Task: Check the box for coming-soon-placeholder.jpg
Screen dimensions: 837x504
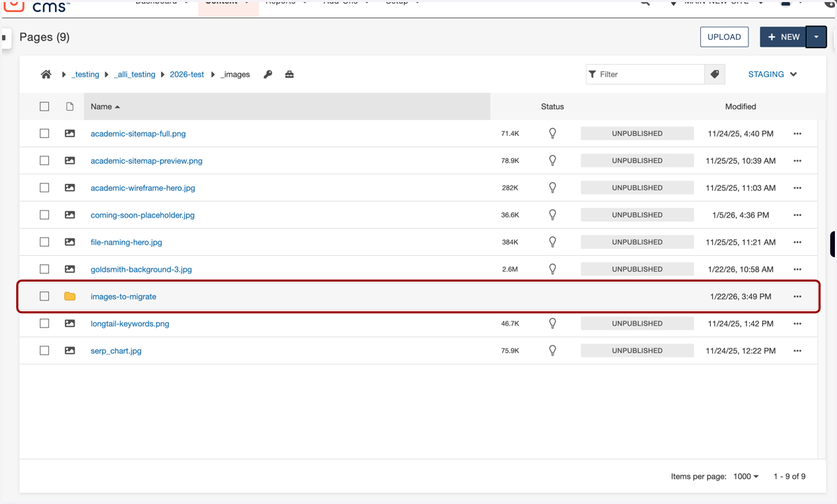Action: pyautogui.click(x=45, y=215)
